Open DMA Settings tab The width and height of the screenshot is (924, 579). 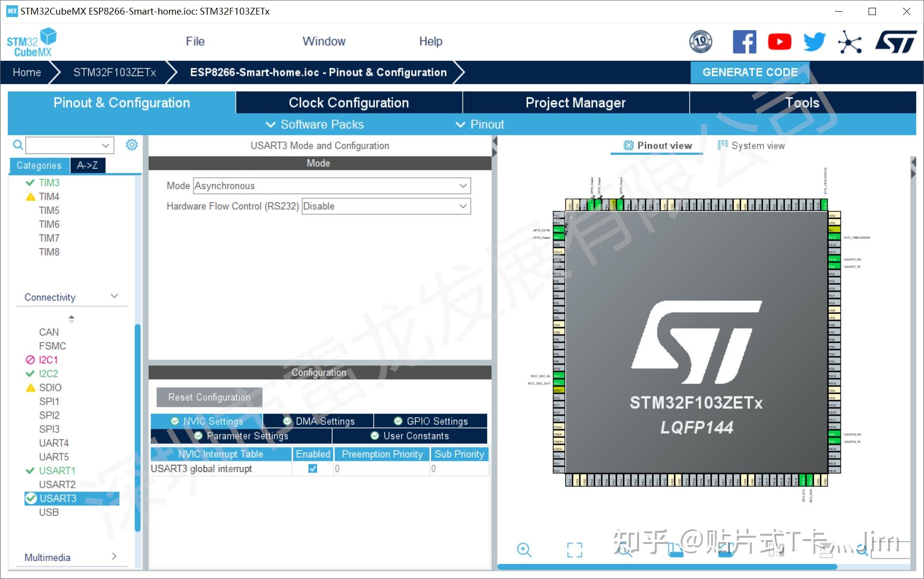pyautogui.click(x=319, y=421)
